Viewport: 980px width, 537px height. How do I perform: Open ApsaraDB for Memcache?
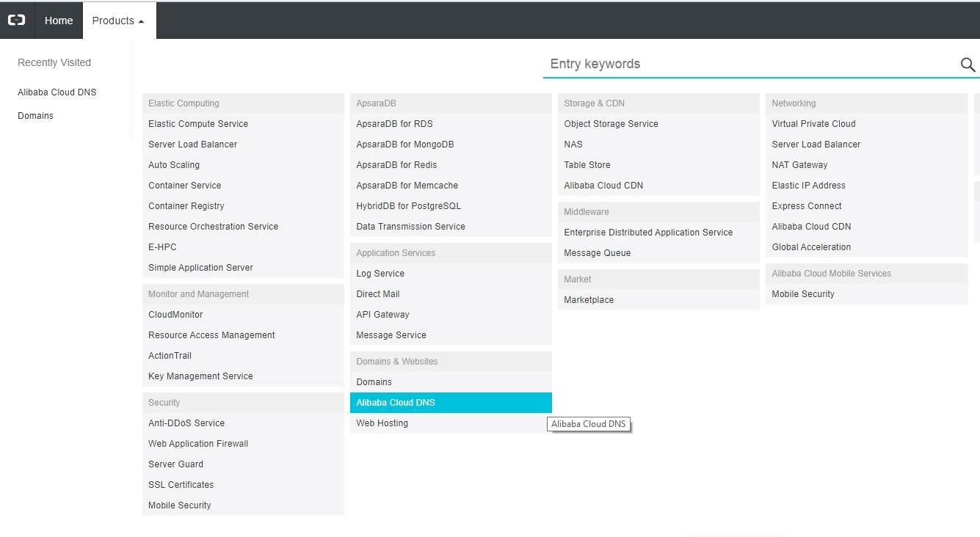click(x=451, y=186)
